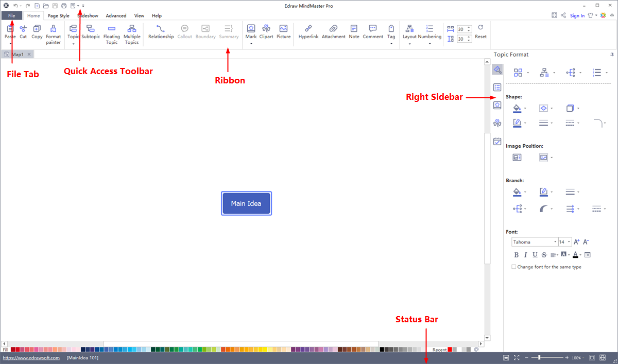Pick the black swatch in color bar
The image size is (618, 364).
click(x=382, y=350)
